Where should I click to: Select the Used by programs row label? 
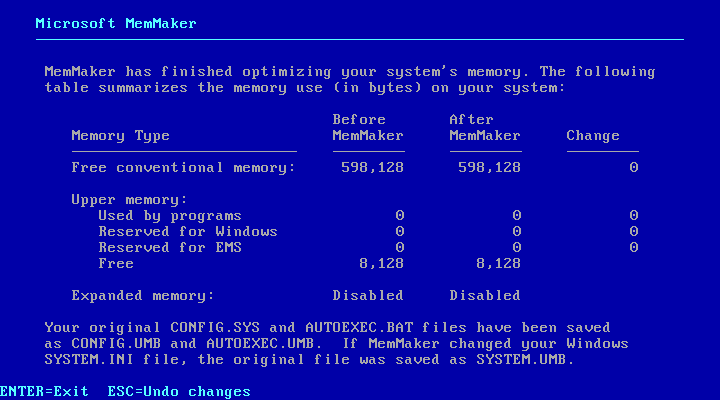click(x=170, y=216)
